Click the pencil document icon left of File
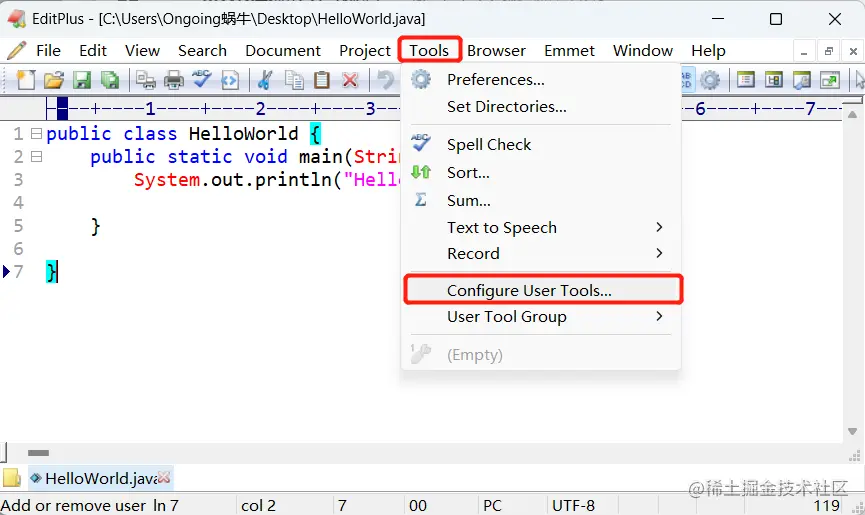This screenshot has height=515, width=865. click(17, 50)
